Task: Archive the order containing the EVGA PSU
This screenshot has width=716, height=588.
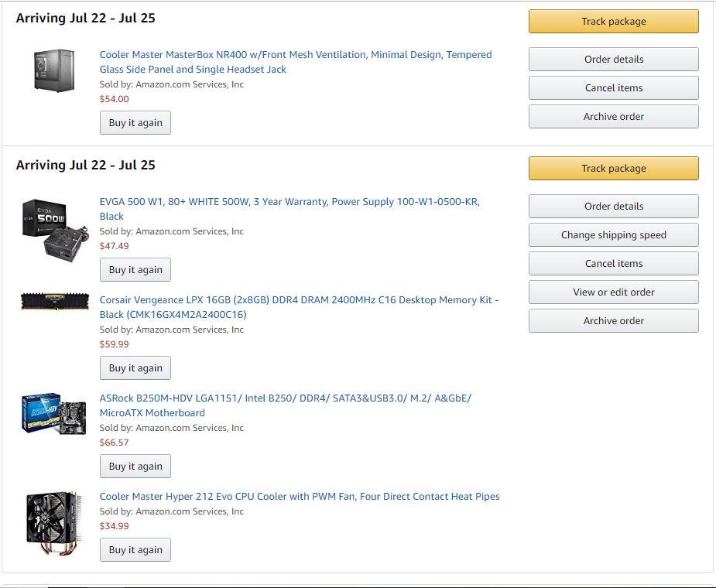Action: pyautogui.click(x=613, y=321)
